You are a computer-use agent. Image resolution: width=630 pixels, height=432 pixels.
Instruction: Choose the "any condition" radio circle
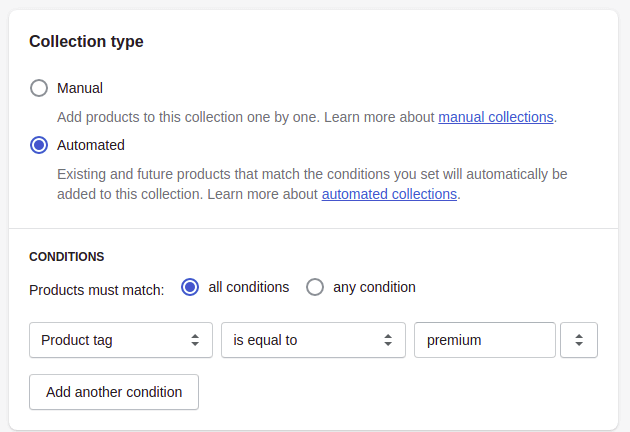pyautogui.click(x=315, y=288)
